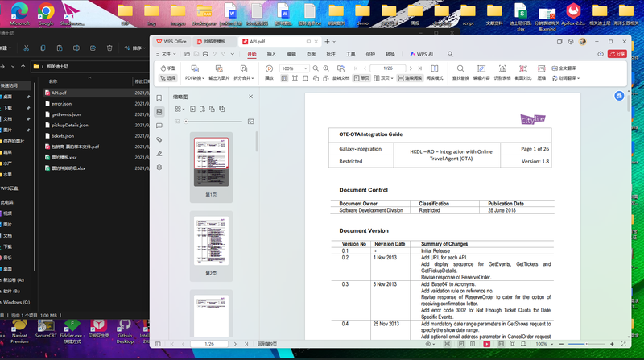Image resolution: width=644 pixels, height=360 pixels.
Task: Expand quick access toolbar chevron
Action: click(233, 54)
